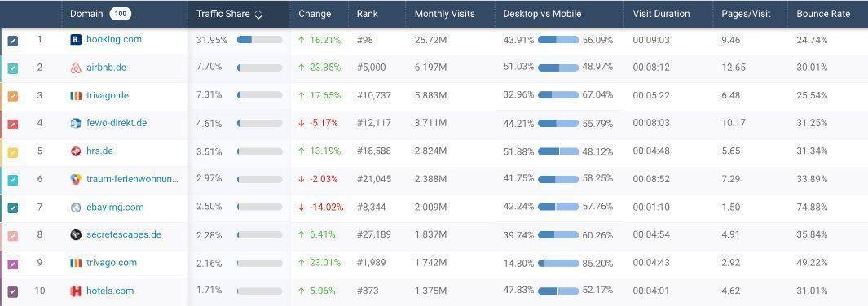This screenshot has height=306, width=868.
Task: Uncheck the booking.com row checkbox
Action: [13, 41]
